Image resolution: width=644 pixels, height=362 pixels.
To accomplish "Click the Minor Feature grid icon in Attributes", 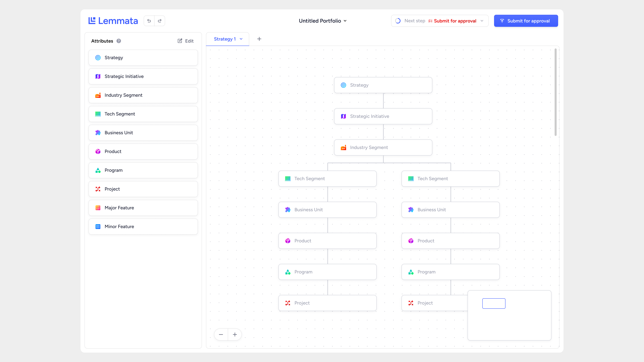I will (98, 227).
